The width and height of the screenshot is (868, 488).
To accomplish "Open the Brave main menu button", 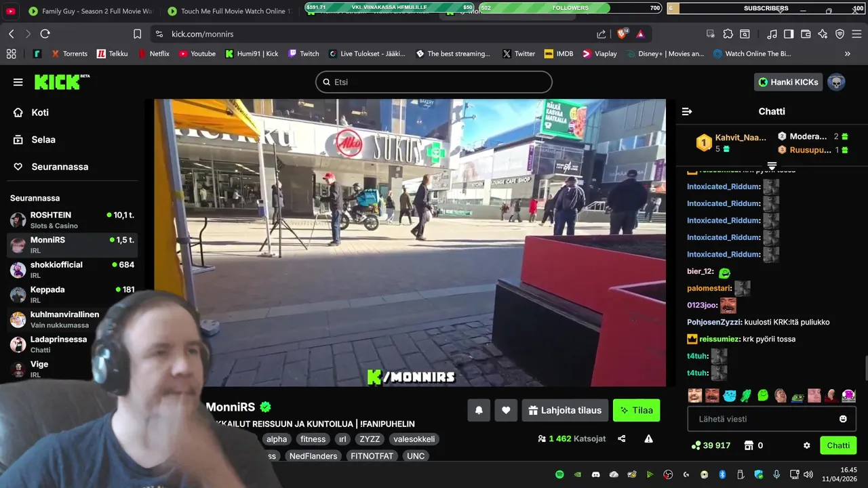I will pos(856,34).
